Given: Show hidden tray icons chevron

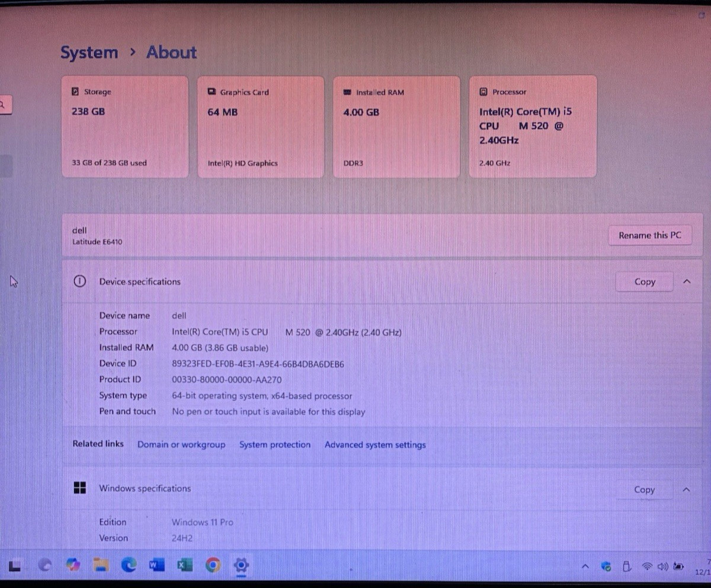Looking at the screenshot, I should [x=585, y=567].
